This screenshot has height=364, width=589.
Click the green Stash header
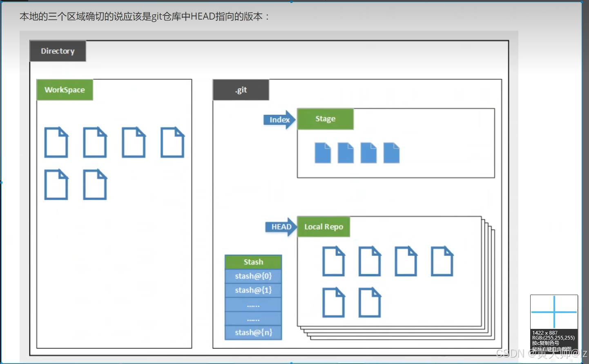click(x=253, y=262)
